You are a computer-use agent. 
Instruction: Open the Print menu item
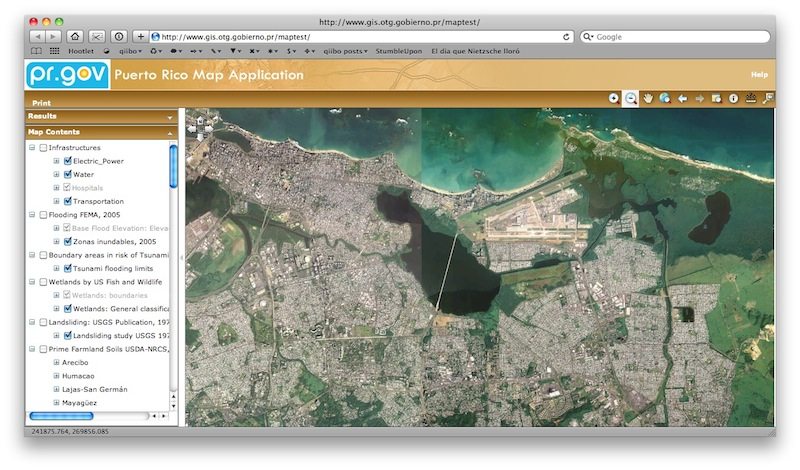coord(41,102)
